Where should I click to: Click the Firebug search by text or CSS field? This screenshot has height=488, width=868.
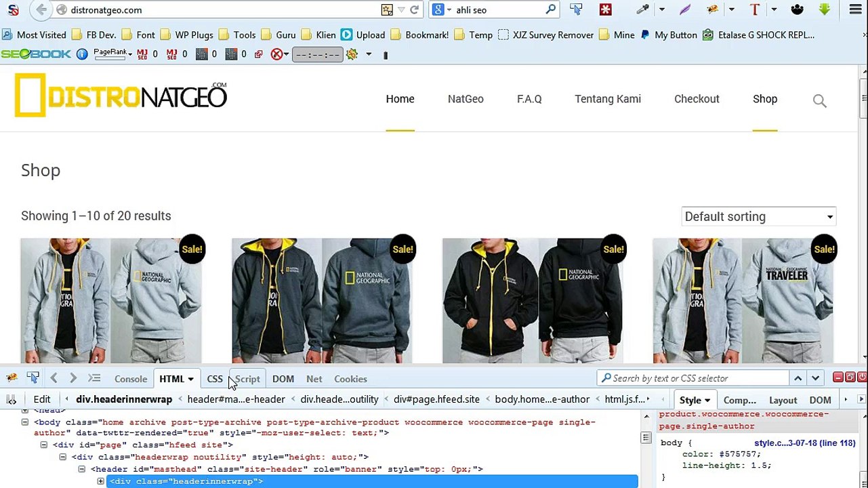click(x=693, y=378)
